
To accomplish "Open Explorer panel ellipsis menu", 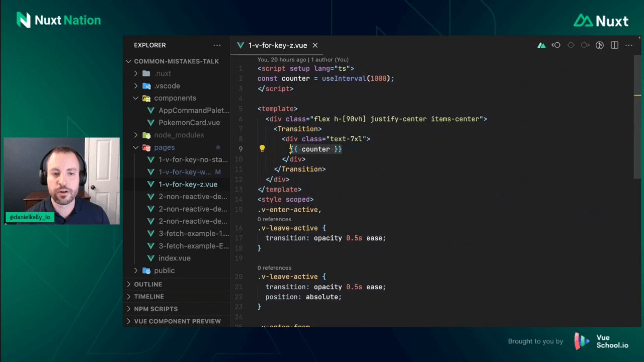I will pos(217,45).
